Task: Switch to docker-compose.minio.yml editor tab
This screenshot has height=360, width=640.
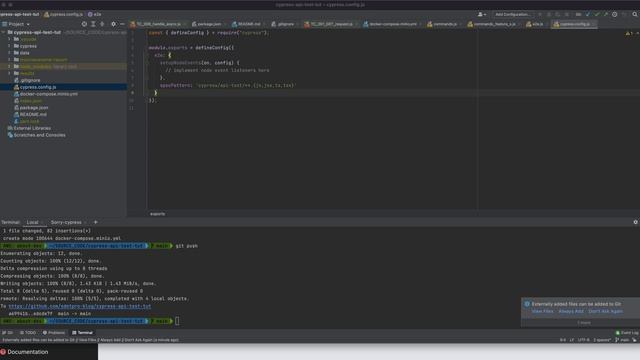Action: tap(391, 24)
